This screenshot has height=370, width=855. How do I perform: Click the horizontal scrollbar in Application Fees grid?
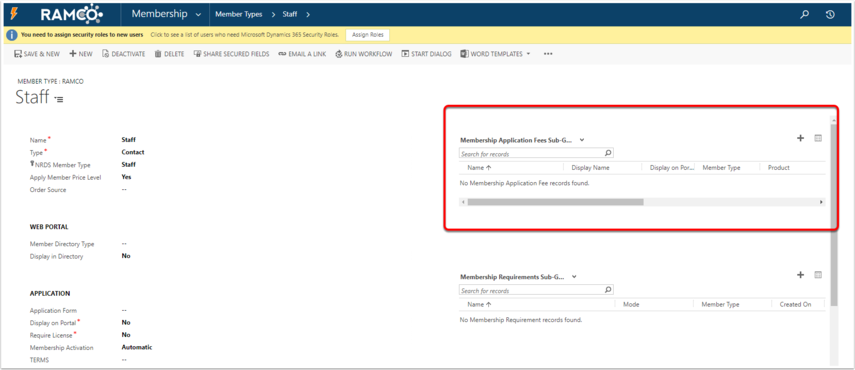click(x=555, y=202)
